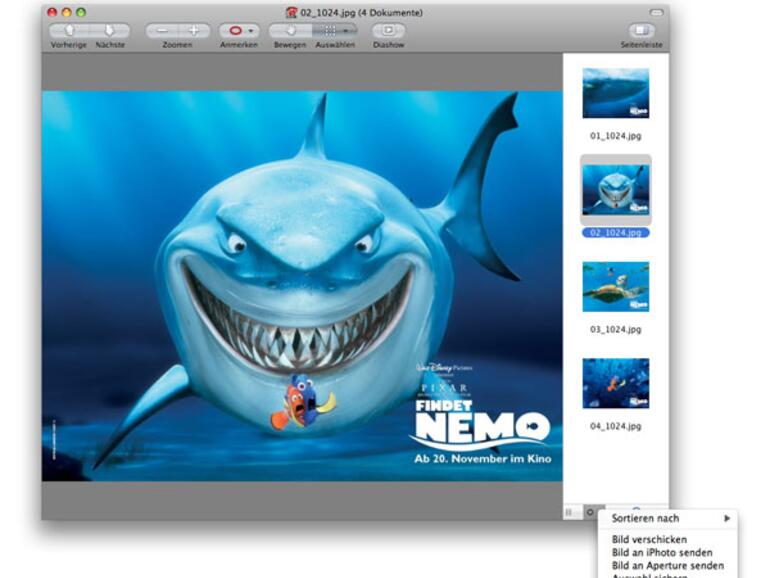Select the turtle thumbnail 03_1024.jpg

point(615,286)
